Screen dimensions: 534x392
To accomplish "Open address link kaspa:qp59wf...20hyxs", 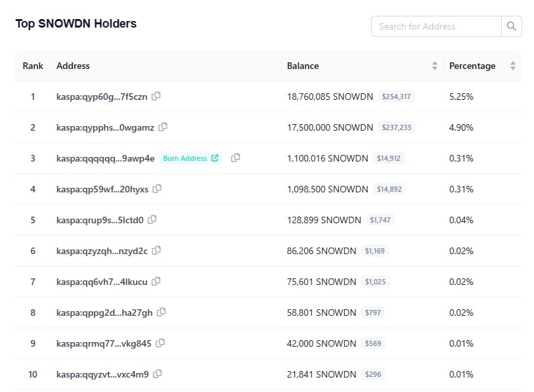I will (102, 189).
